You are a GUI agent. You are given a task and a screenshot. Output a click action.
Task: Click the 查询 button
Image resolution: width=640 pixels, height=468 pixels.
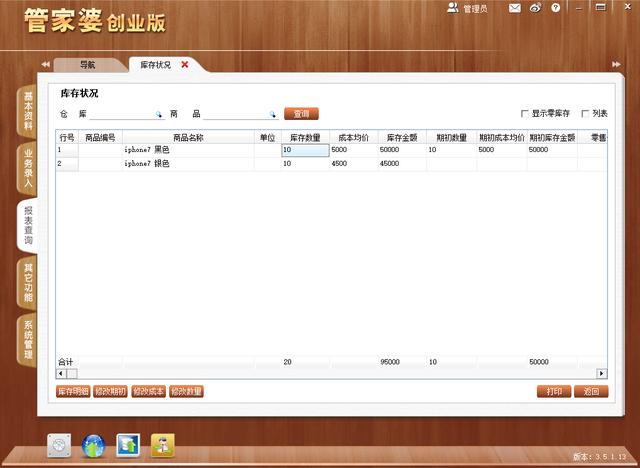coord(301,114)
